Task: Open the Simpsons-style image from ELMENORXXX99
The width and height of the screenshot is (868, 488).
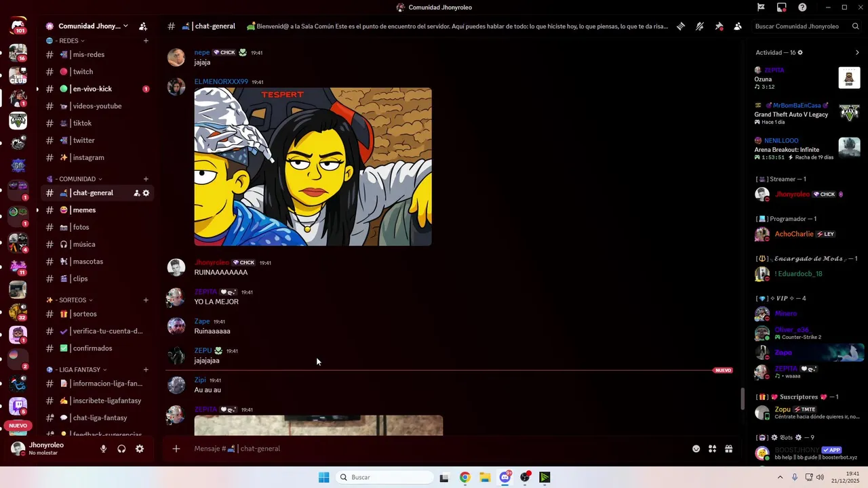Action: coord(313,167)
